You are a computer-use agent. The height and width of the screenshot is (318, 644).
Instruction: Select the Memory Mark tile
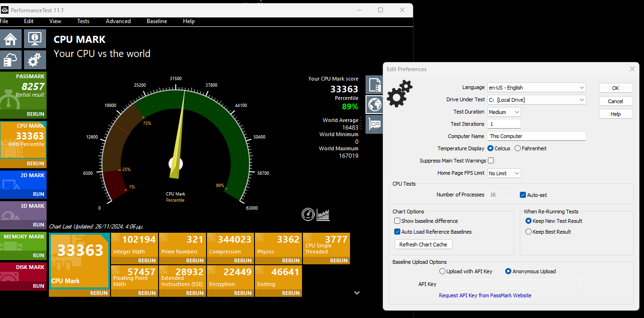pos(23,242)
